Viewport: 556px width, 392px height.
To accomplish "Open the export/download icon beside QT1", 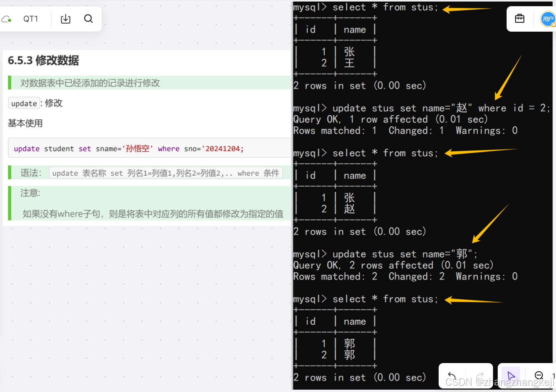I will 66,19.
